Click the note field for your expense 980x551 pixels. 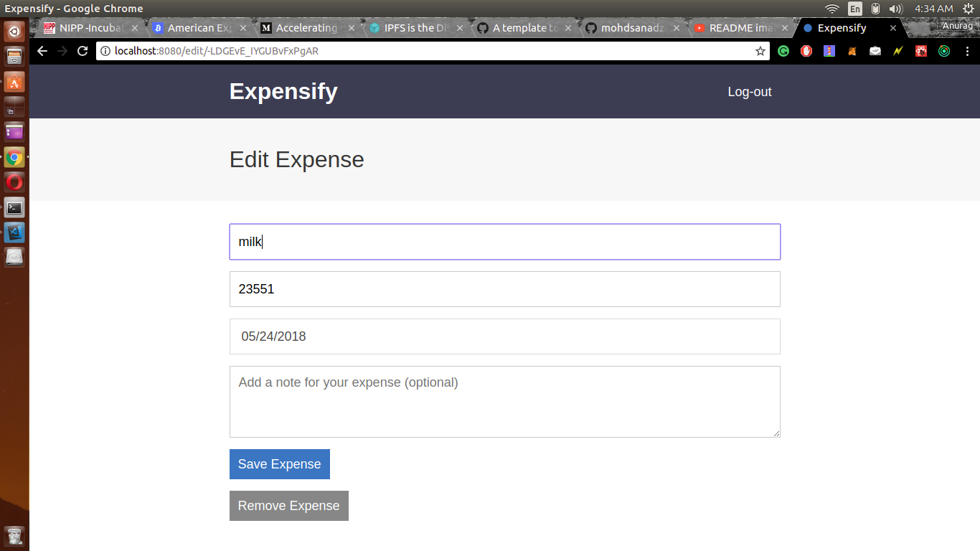point(504,400)
